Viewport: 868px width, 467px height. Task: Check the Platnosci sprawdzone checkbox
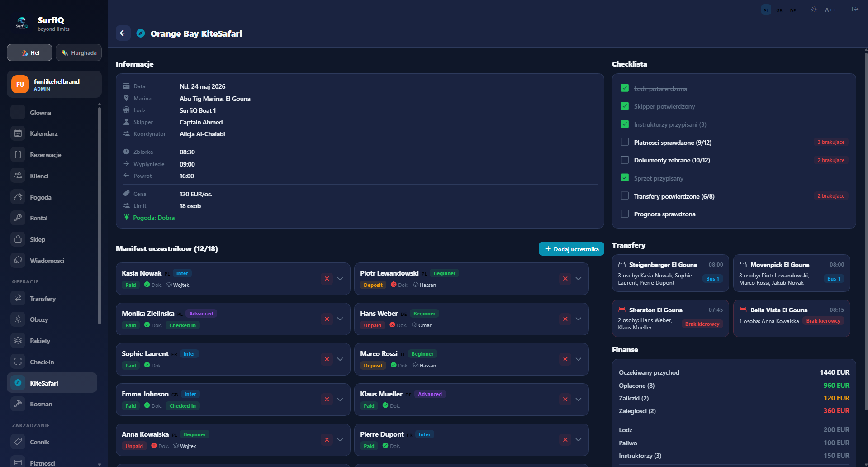[x=625, y=142]
